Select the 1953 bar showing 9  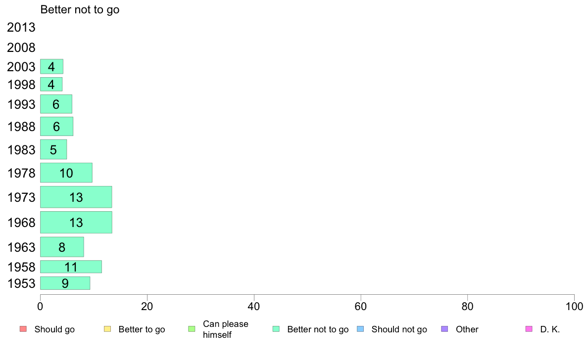[65, 283]
